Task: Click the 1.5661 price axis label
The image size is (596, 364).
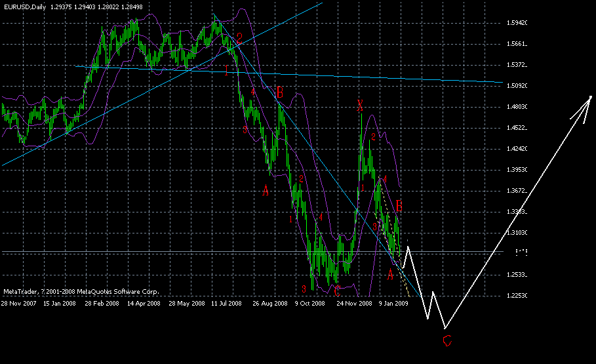Action: click(517, 44)
